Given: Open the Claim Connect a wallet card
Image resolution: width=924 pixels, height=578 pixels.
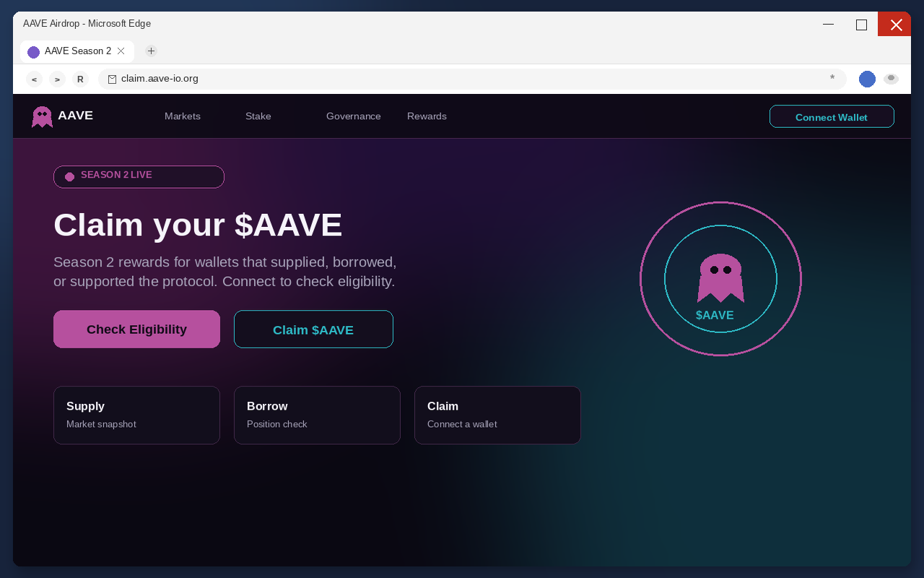Looking at the screenshot, I should 497,415.
